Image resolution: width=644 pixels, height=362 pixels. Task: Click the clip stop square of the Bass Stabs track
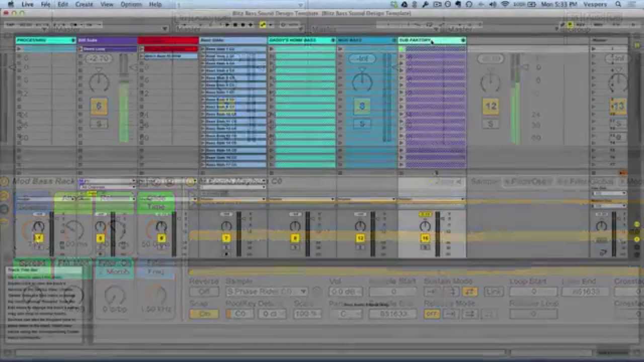tap(203, 172)
